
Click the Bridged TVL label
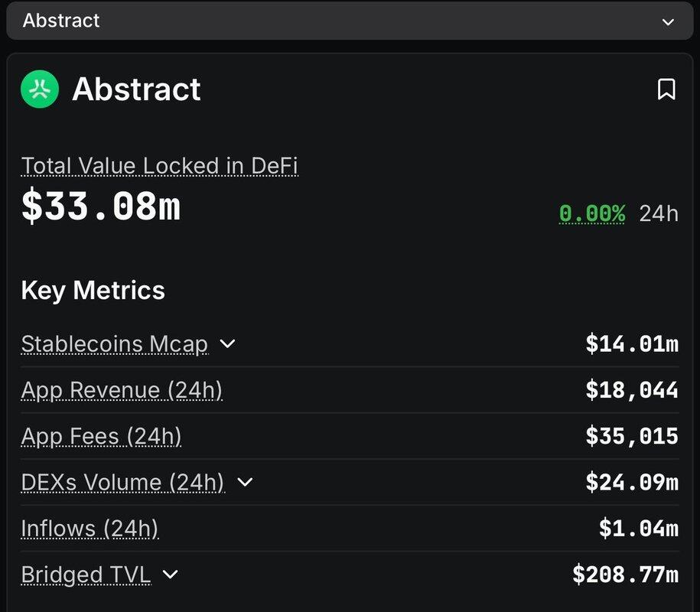point(86,574)
